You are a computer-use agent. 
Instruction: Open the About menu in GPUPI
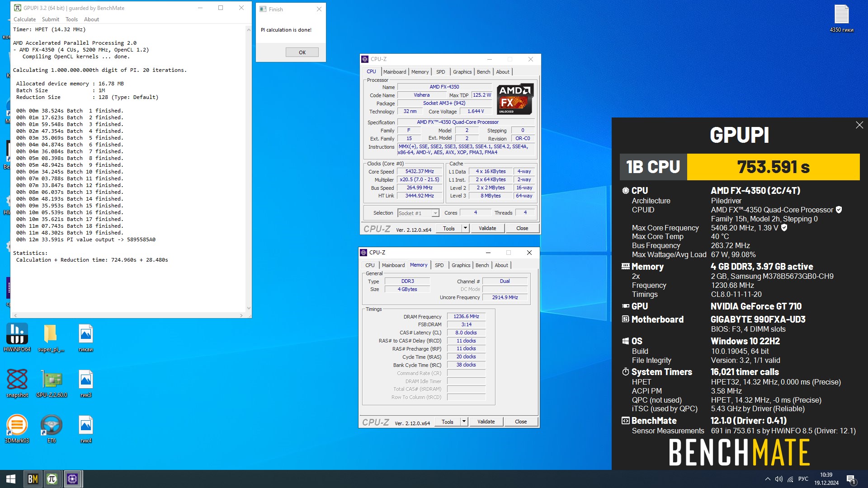click(91, 19)
